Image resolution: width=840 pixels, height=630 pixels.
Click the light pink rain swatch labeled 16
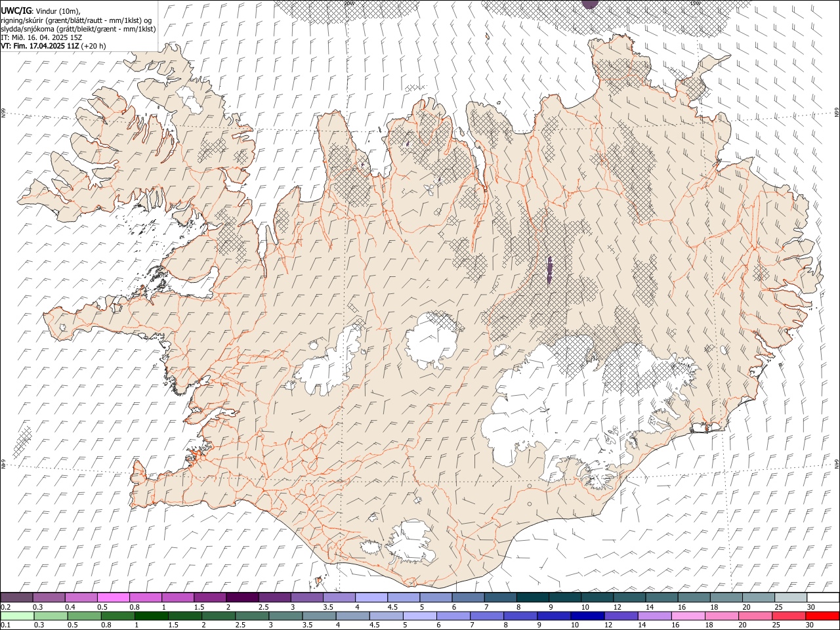(689, 616)
